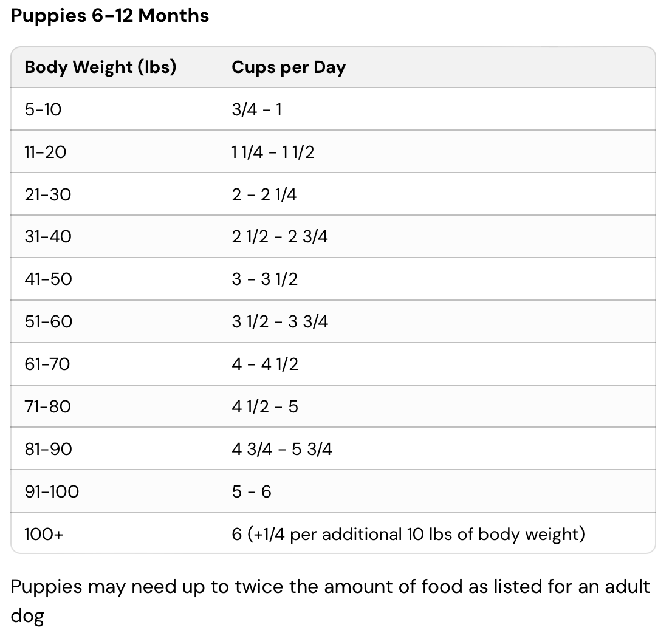Select the 11-20 weight cell
The image size is (672, 633).
46,152
